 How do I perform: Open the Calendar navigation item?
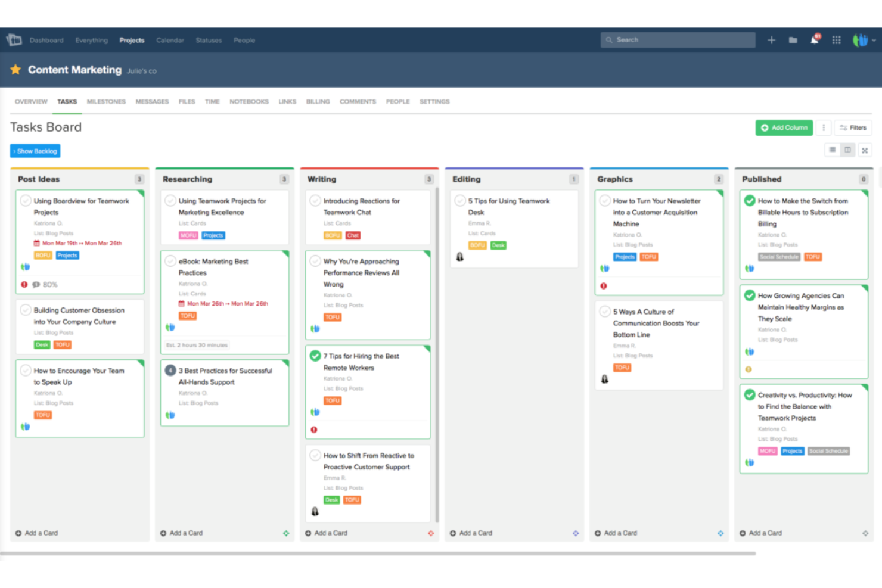[170, 41]
